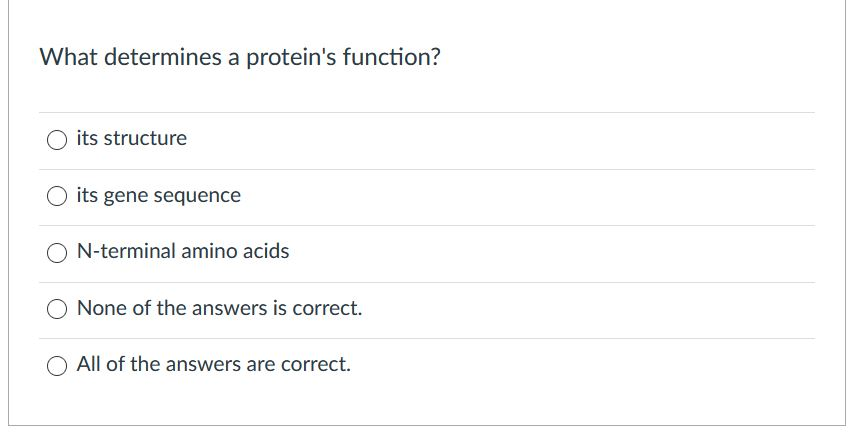Click the 'its structure' answer text
This screenshot has width=867, height=442.
(131, 139)
